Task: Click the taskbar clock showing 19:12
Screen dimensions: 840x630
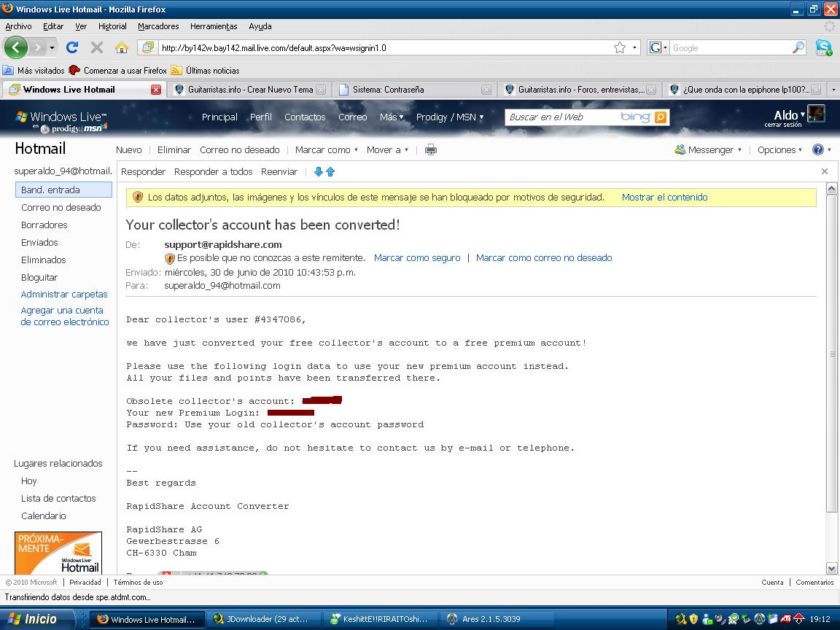Action: (x=820, y=619)
